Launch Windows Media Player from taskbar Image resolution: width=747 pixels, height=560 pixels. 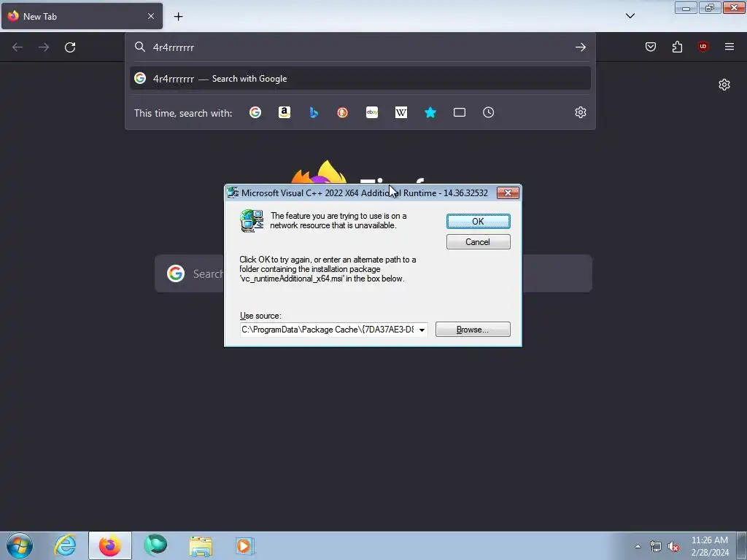coord(245,545)
